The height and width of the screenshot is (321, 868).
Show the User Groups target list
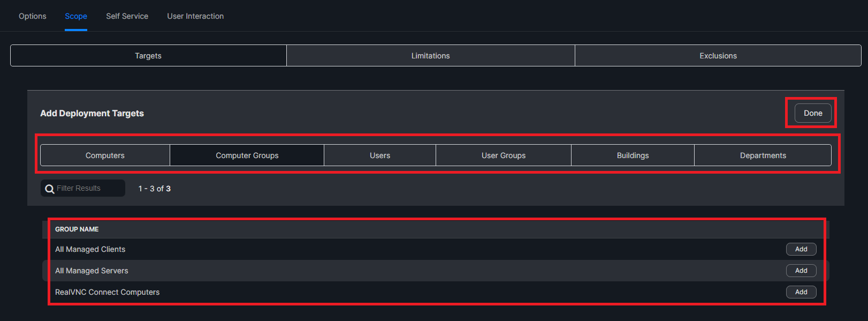point(503,155)
